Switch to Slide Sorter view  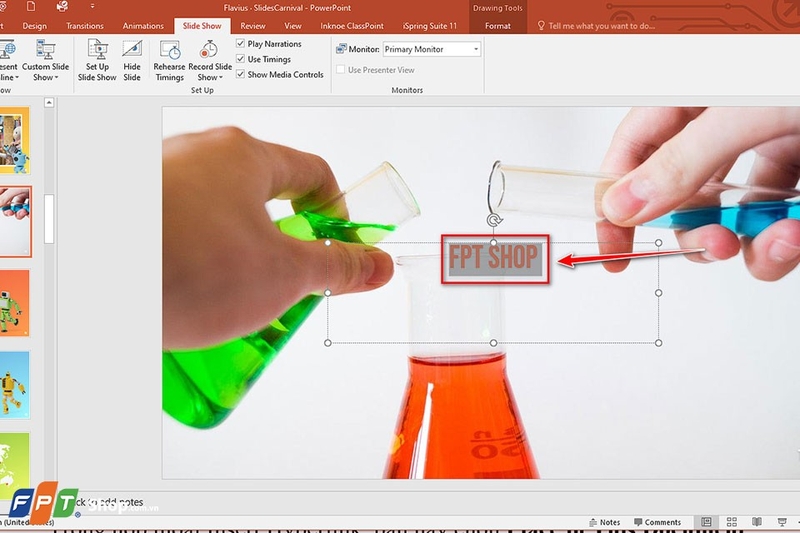pyautogui.click(x=732, y=522)
